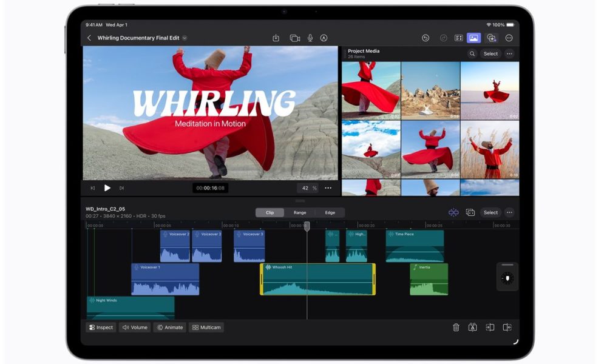Image resolution: width=607 pixels, height=364 pixels.
Task: Toggle the Inspect panel
Action: 101,328
